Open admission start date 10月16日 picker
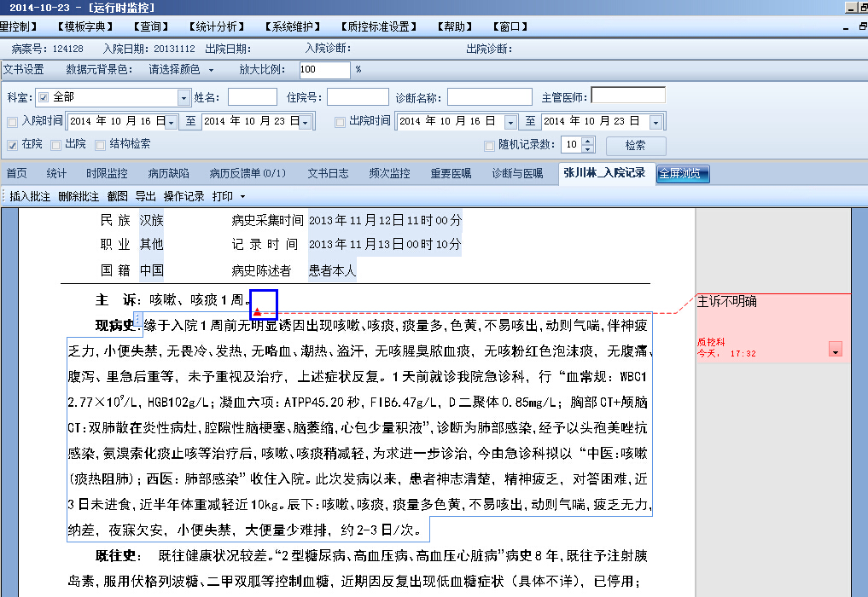The image size is (868, 597). pos(172,122)
